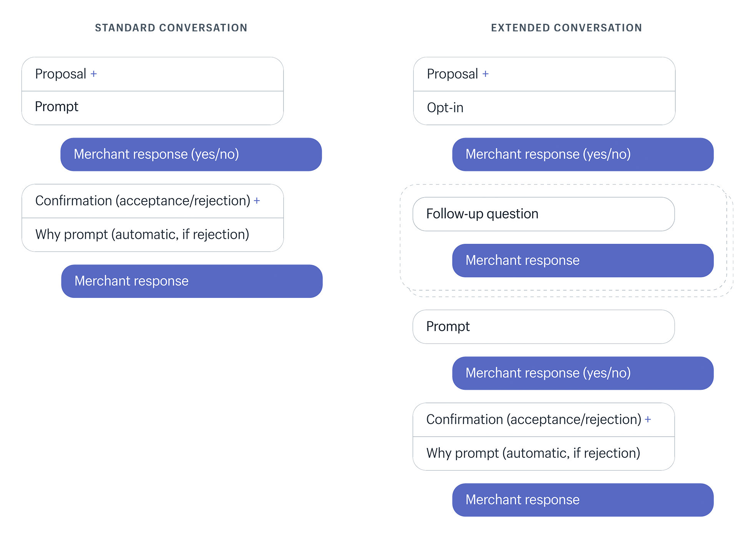Click Confirmation (acceptance/rejection) text in Standard column
Image resolution: width=756 pixels, height=552 pixels.
(143, 201)
